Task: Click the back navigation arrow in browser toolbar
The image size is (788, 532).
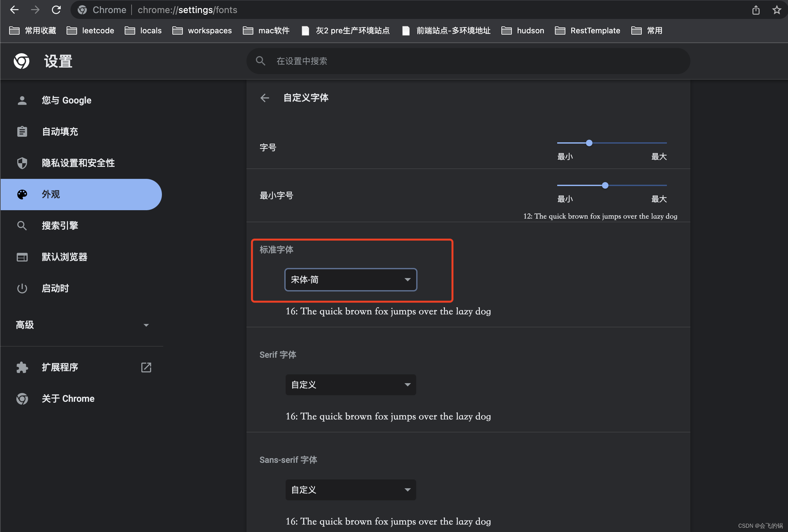Action: coord(14,10)
